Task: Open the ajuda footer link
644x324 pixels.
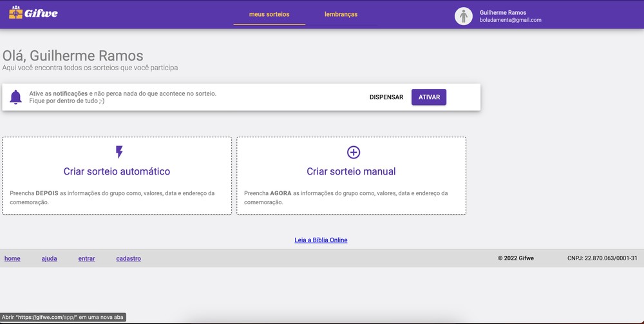Action: (50, 258)
